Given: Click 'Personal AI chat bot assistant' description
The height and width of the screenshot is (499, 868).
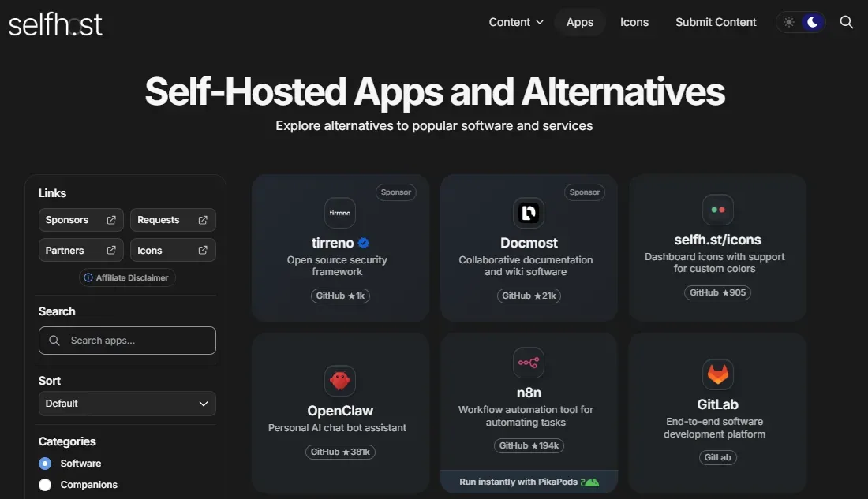Looking at the screenshot, I should (337, 427).
